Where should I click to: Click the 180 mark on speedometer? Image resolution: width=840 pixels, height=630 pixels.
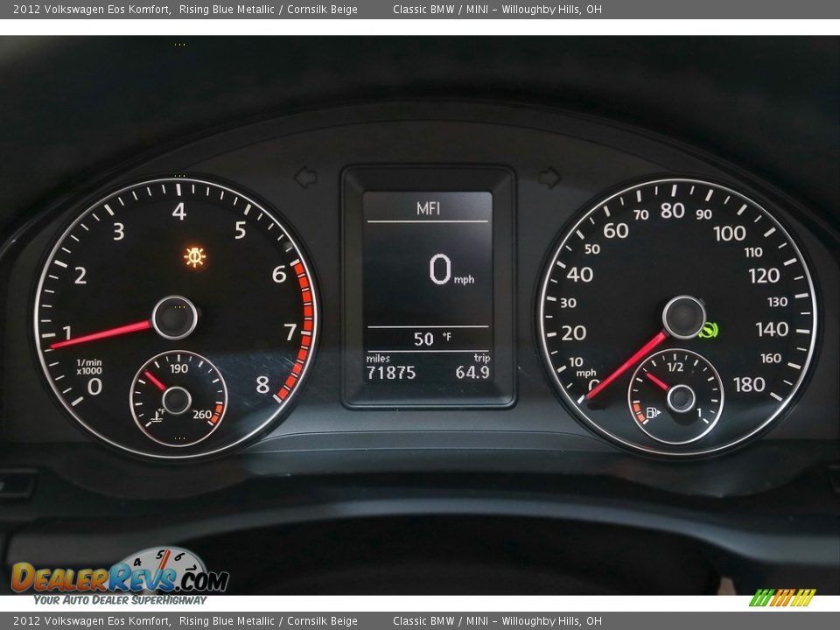point(749,385)
